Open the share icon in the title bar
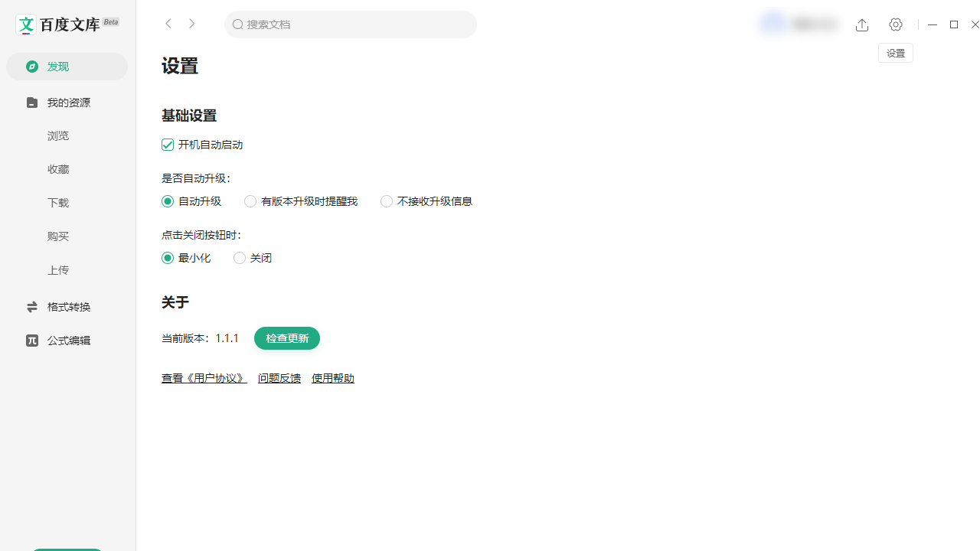 862,24
